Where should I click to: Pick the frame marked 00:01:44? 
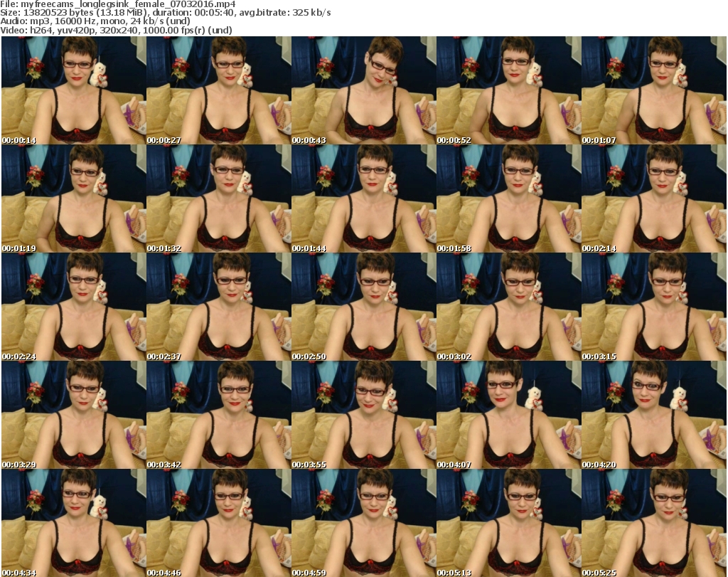tap(363, 198)
